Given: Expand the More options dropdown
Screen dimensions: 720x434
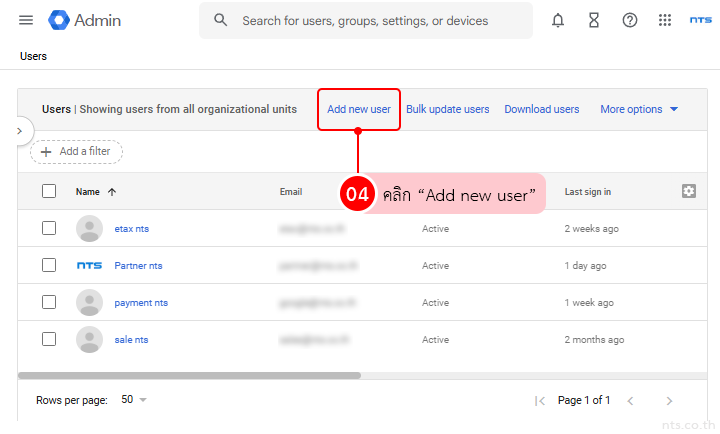Looking at the screenshot, I should pos(639,109).
